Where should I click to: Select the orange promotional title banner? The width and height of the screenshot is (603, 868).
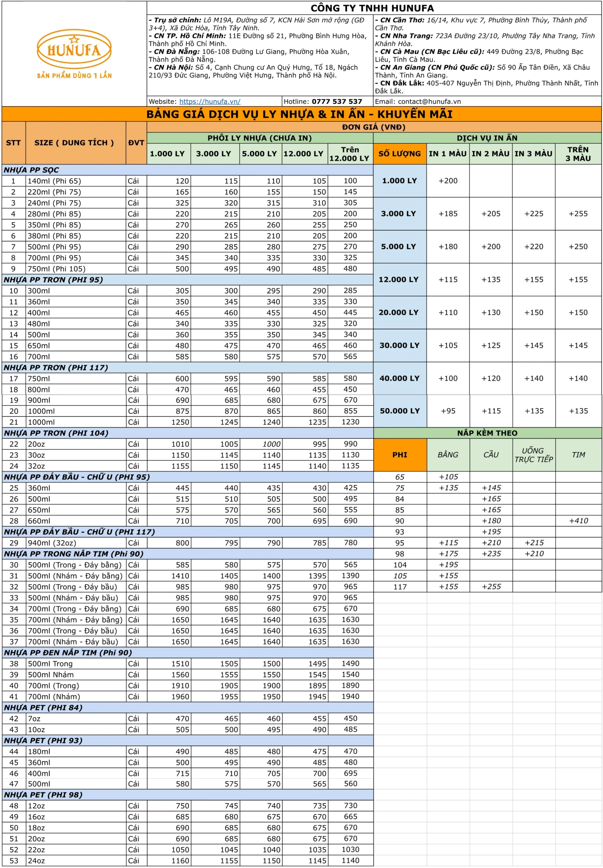[301, 114]
